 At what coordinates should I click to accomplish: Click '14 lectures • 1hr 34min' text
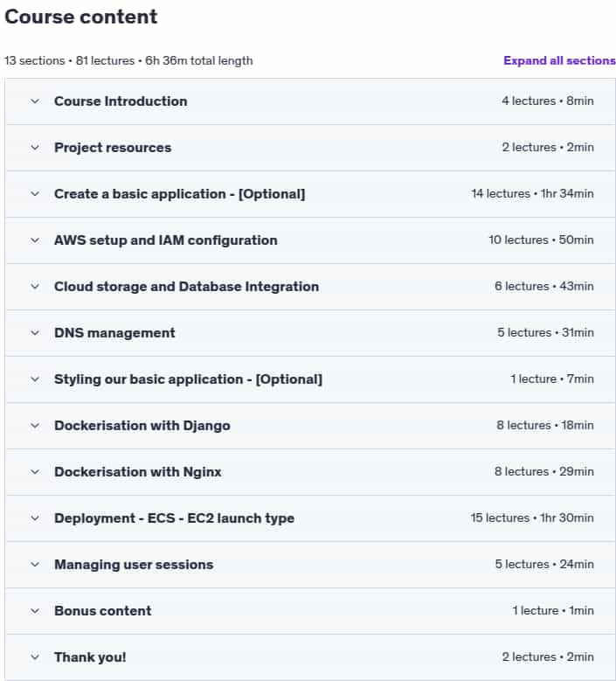tap(533, 193)
